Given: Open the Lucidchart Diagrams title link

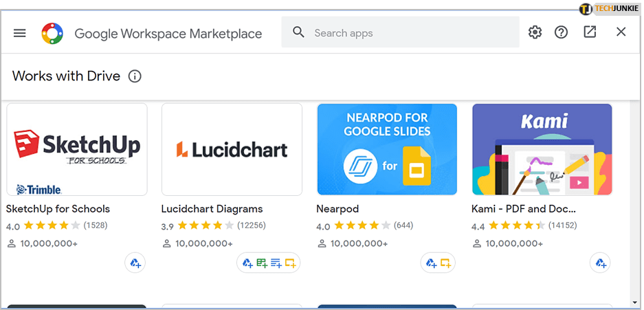Looking at the screenshot, I should click(x=212, y=209).
